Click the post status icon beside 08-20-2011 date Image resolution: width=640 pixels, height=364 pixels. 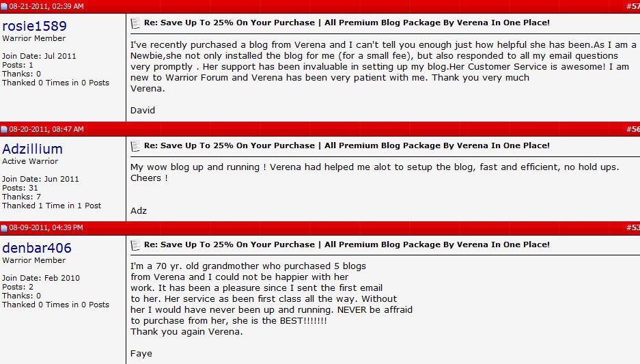click(x=4, y=129)
